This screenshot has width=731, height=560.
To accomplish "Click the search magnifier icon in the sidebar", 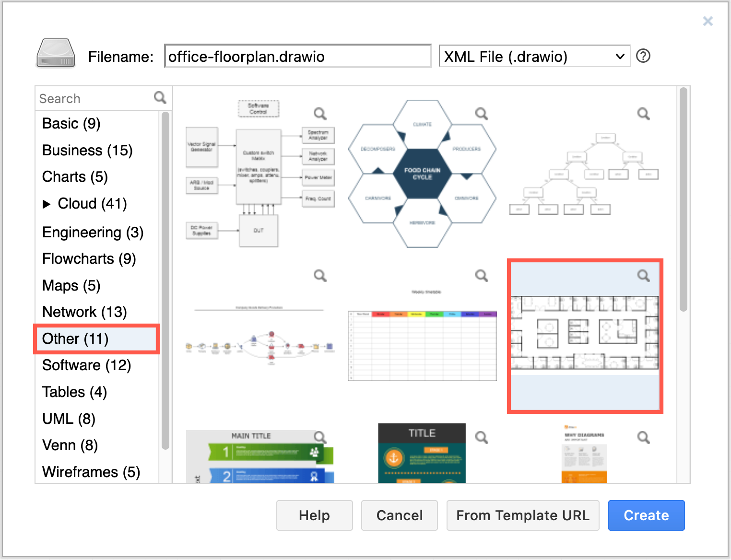I will [160, 98].
